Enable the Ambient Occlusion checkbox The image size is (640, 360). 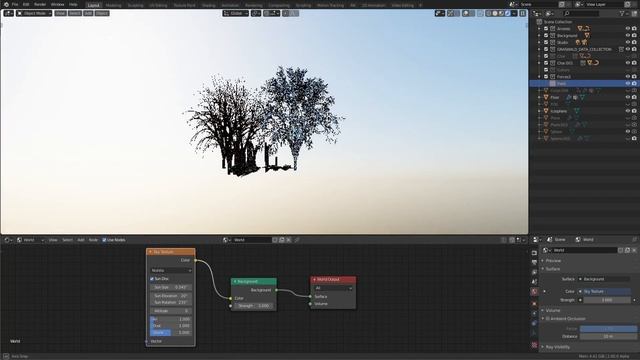coord(548,319)
